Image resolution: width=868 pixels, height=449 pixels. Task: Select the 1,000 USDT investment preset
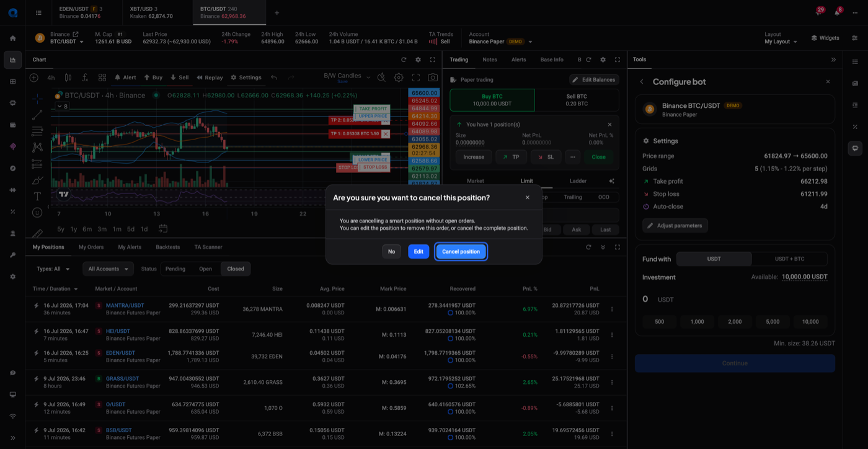tap(697, 322)
